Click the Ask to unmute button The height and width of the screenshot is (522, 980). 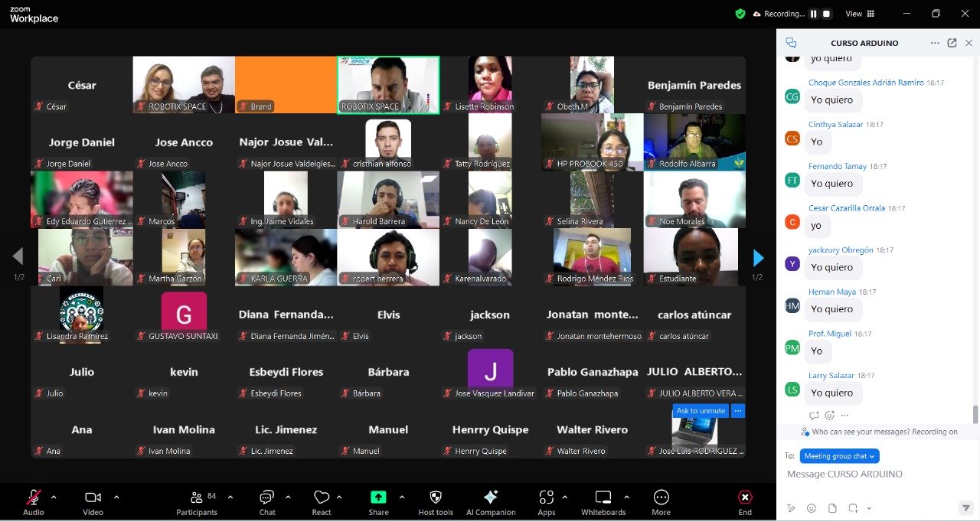701,411
